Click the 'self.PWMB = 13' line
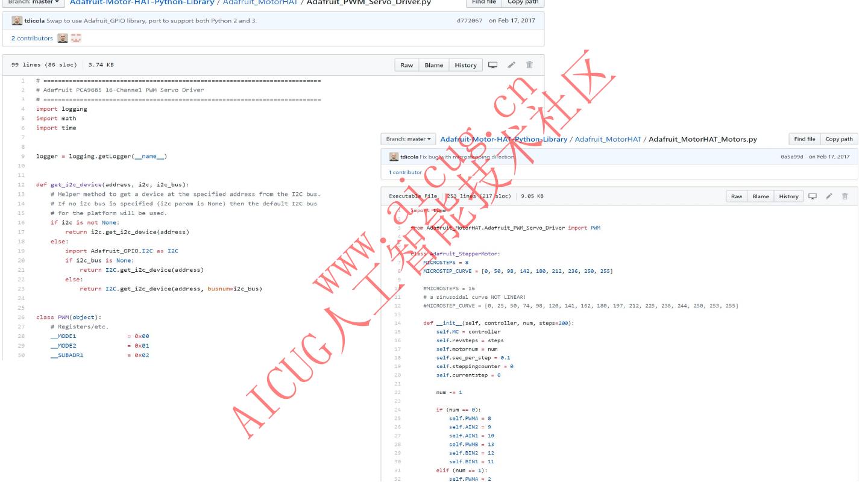The height and width of the screenshot is (488, 868). (x=472, y=444)
